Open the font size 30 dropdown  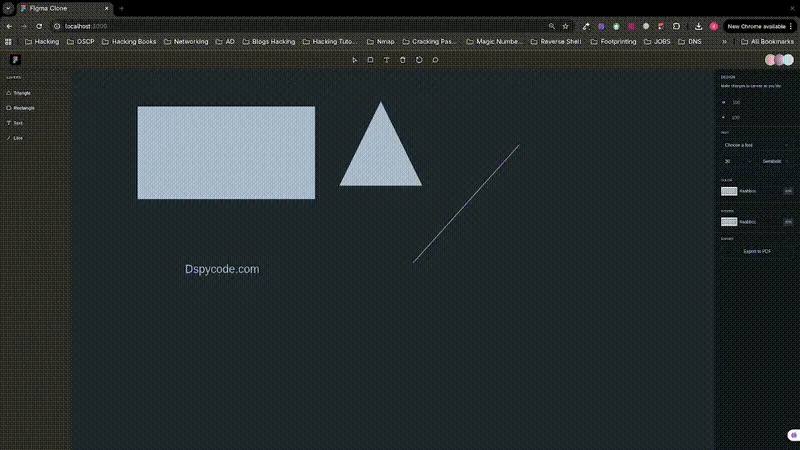point(737,161)
